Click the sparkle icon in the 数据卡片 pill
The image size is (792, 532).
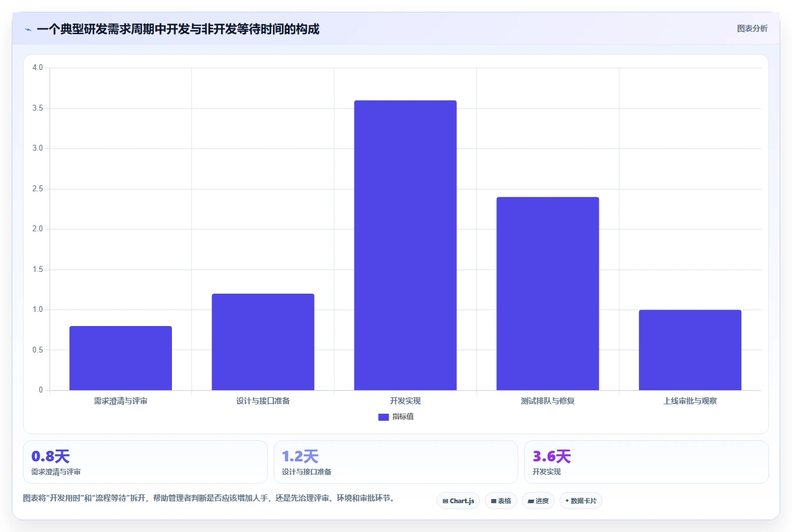(x=567, y=501)
